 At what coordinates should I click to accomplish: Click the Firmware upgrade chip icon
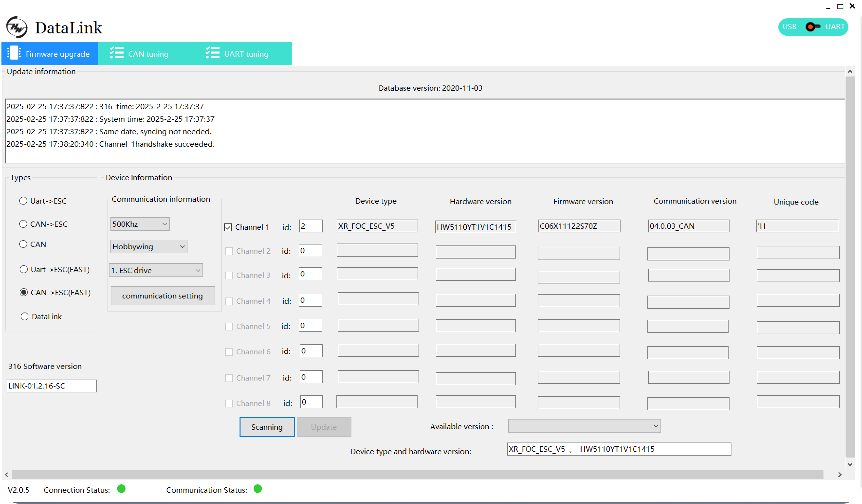tap(14, 53)
